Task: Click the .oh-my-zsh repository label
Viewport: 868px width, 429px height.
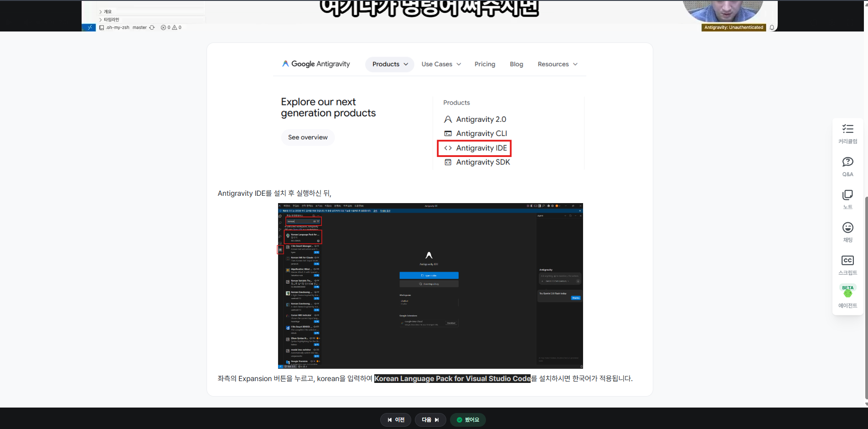Action: pyautogui.click(x=114, y=27)
